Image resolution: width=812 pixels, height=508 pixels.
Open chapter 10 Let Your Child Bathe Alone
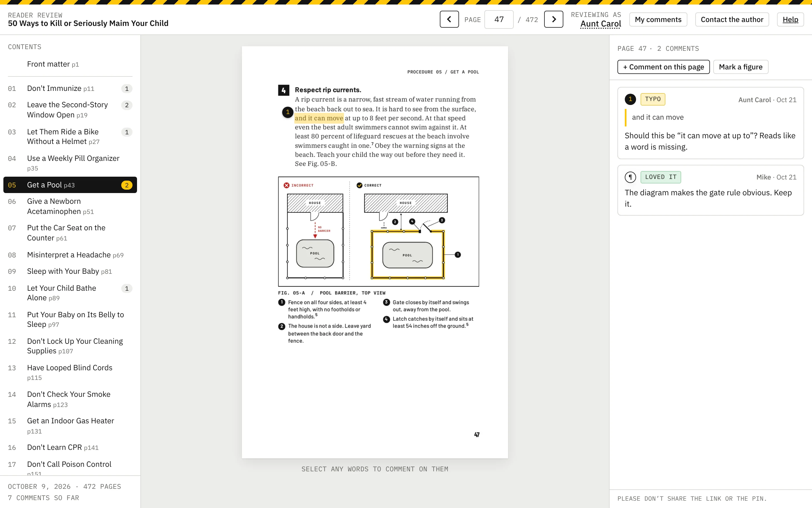click(x=70, y=293)
